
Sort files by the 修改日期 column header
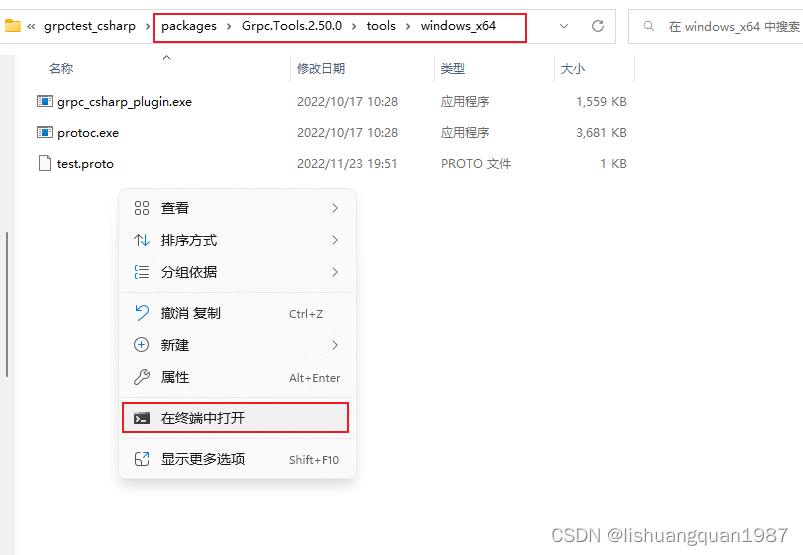tap(321, 69)
